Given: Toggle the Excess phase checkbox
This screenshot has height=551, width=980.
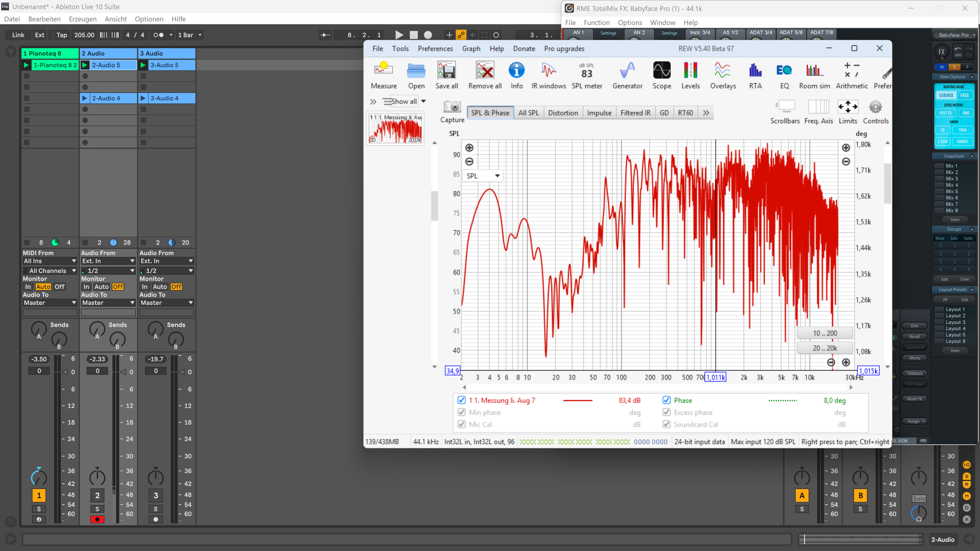Looking at the screenshot, I should tap(666, 412).
